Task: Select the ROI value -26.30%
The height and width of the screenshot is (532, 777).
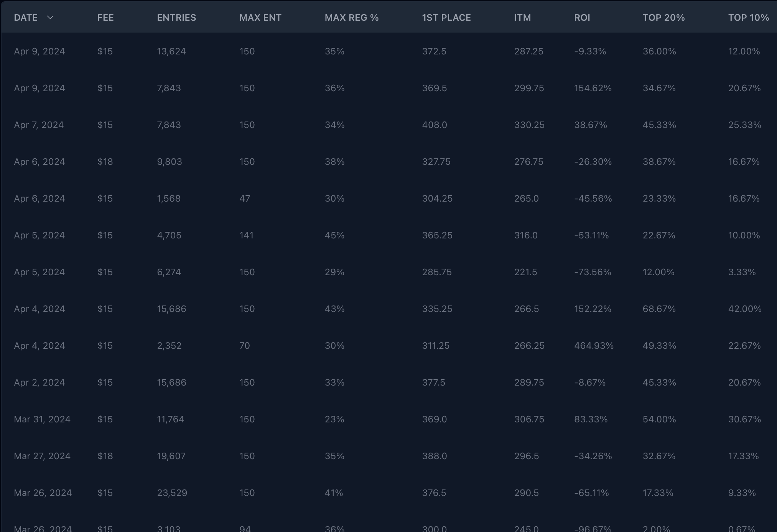Action: (593, 162)
